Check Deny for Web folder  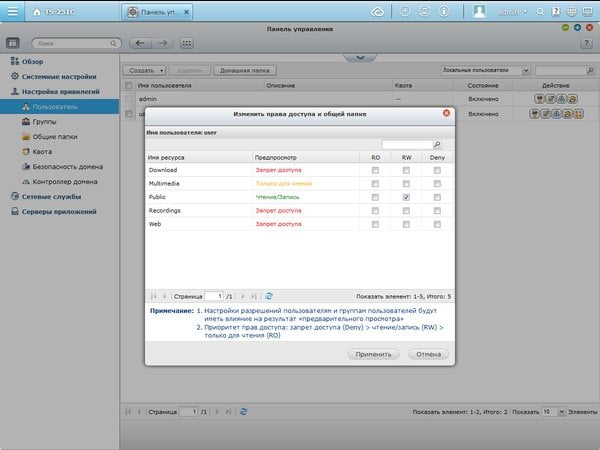coord(437,224)
